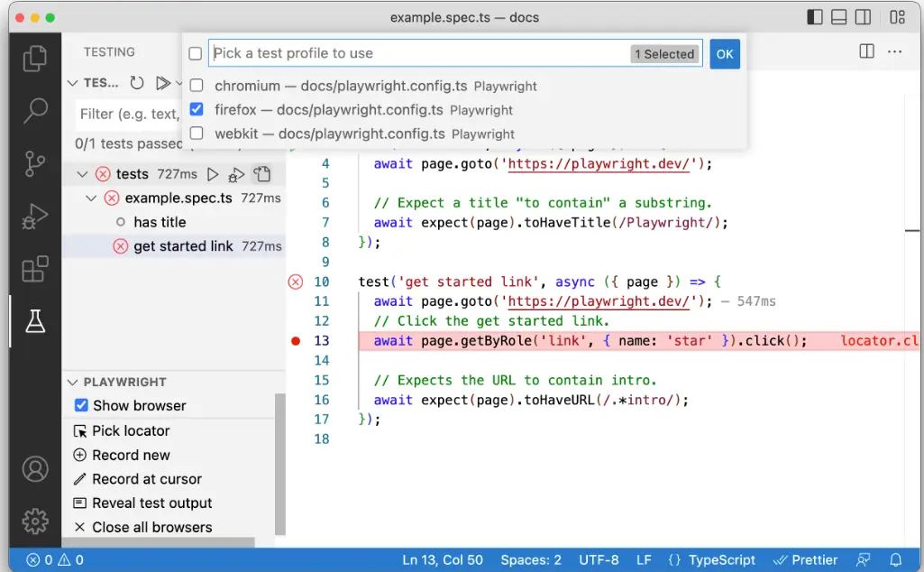Disable the Show browser checkbox
Viewport: 924px width, 572px height.
[81, 406]
